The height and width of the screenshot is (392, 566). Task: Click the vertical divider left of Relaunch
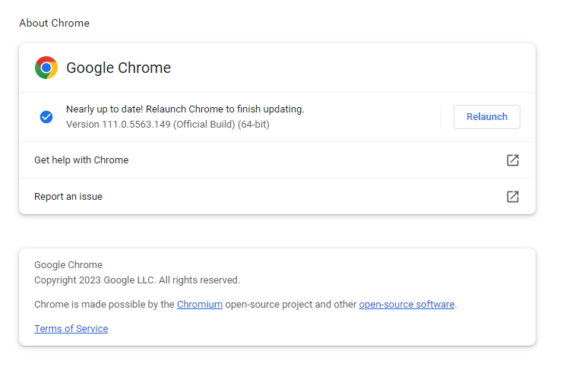tap(441, 117)
